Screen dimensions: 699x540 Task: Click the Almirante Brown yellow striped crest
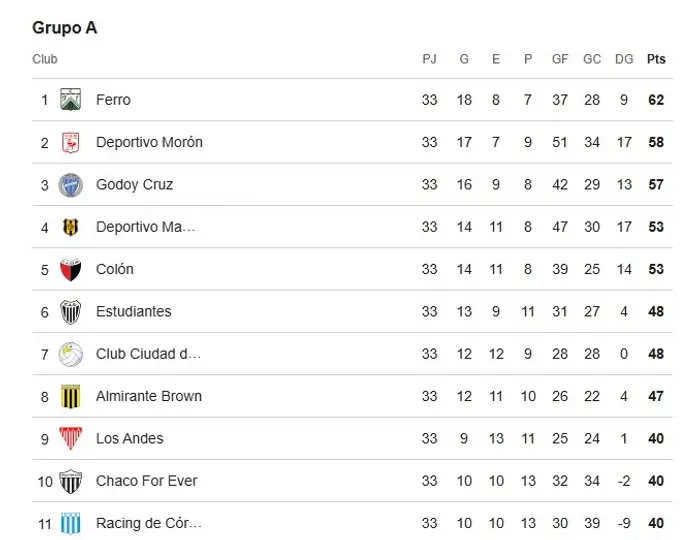pos(70,396)
